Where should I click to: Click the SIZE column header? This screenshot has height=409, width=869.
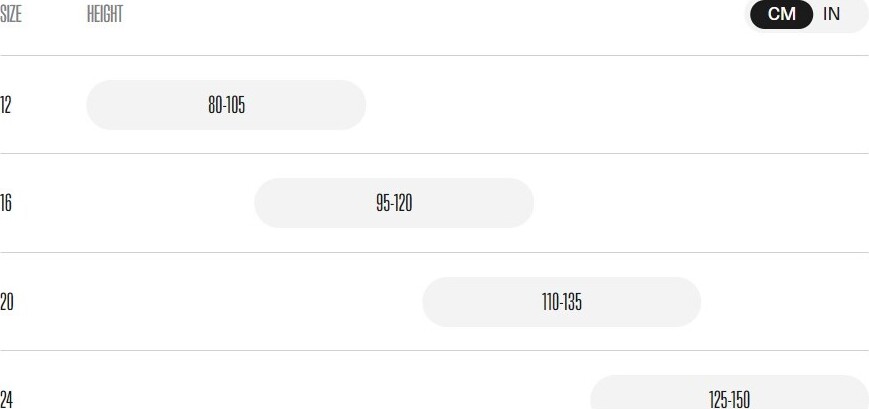point(11,14)
